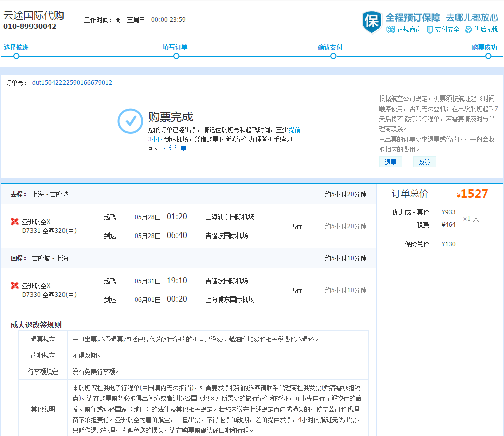Click the order total price ¥1527
This screenshot has height=436, width=504.
pos(474,194)
